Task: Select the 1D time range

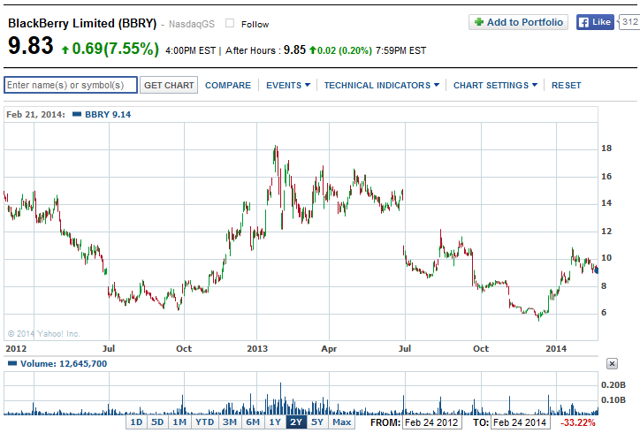Action: (x=136, y=422)
